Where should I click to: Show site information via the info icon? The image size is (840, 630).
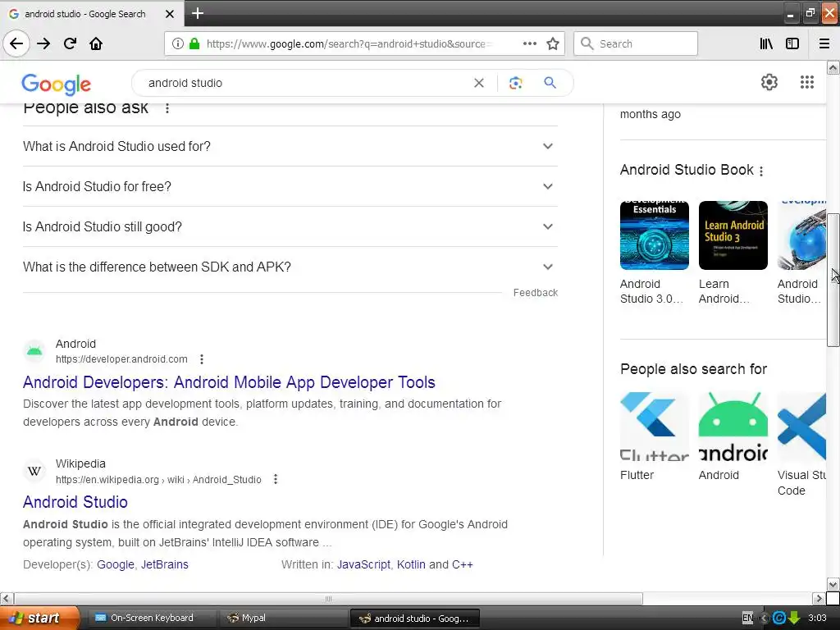coord(178,43)
